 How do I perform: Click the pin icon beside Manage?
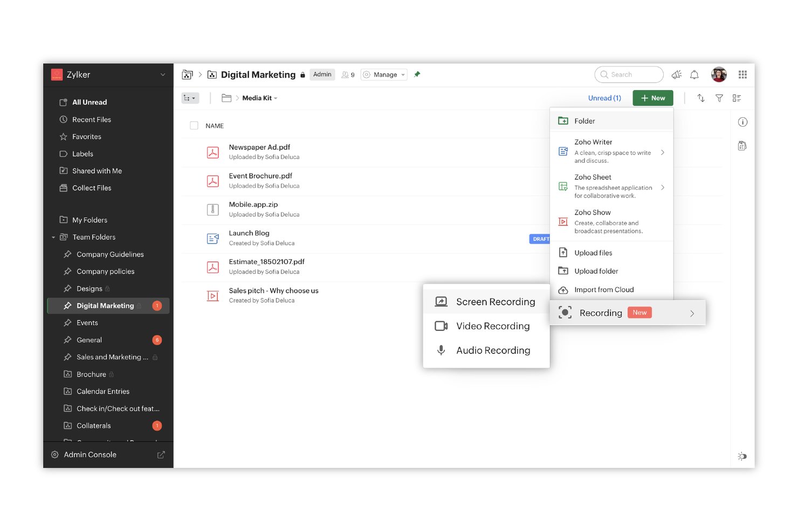tap(417, 74)
